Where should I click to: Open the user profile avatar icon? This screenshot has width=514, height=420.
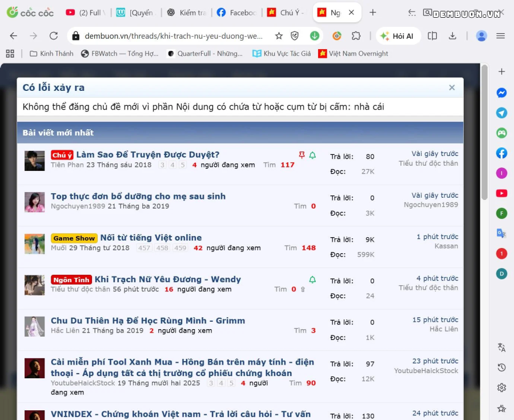click(481, 36)
